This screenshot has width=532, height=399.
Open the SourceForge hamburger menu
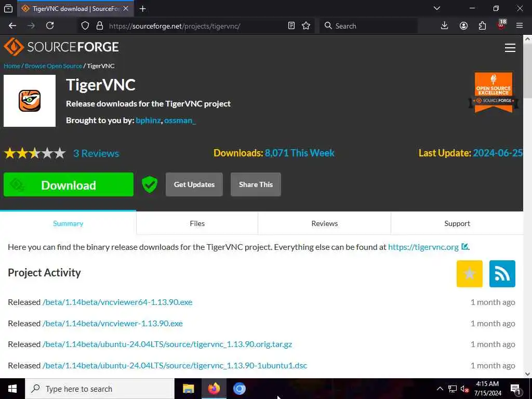click(510, 48)
